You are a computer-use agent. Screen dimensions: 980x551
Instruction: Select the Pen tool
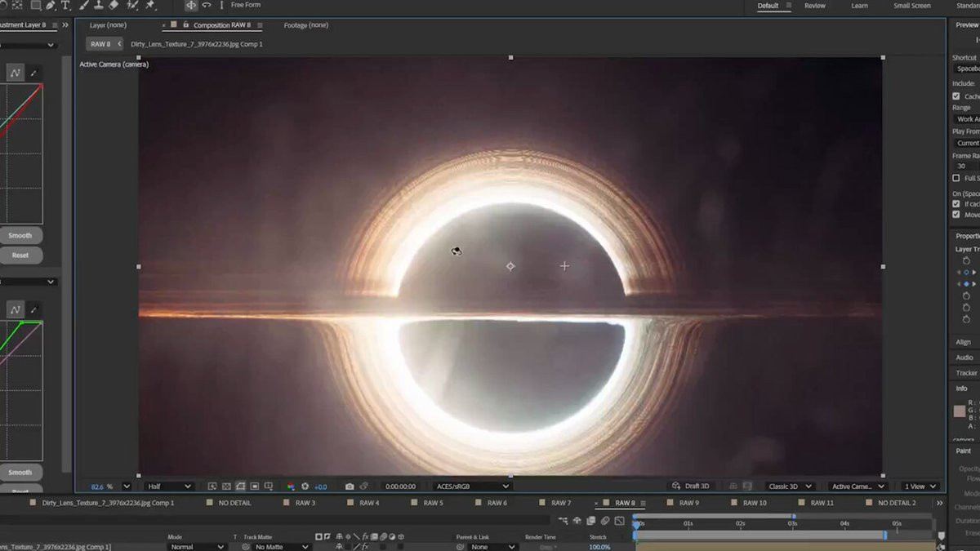(x=51, y=5)
